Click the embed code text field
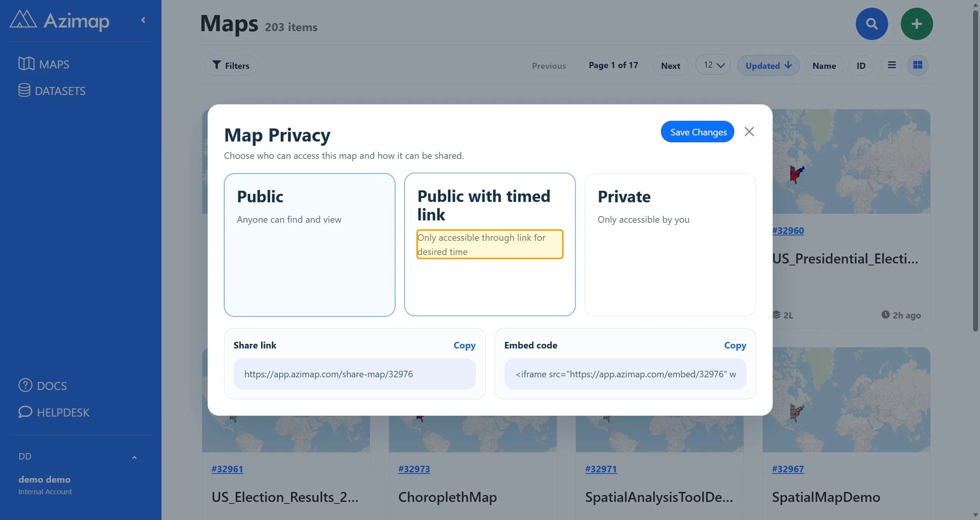This screenshot has width=980, height=520. point(625,374)
